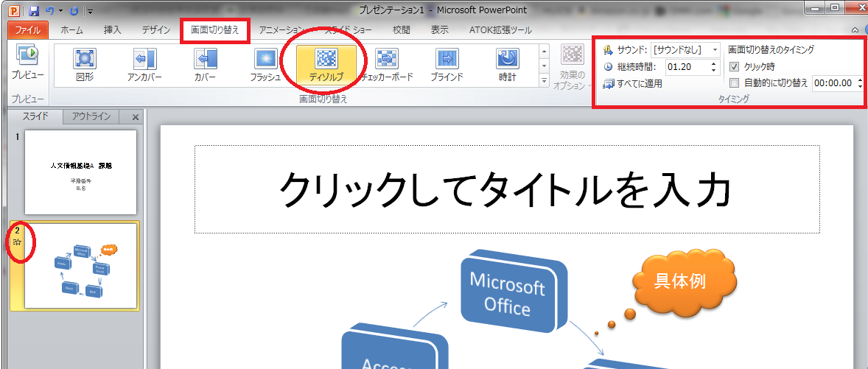Screen dimensions: 868x369
Task: Apply the ブラインド transition
Action: pyautogui.click(x=447, y=66)
